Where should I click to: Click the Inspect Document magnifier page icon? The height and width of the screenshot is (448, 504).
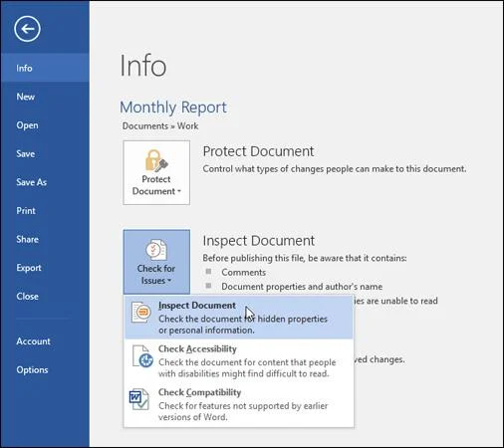point(141,313)
